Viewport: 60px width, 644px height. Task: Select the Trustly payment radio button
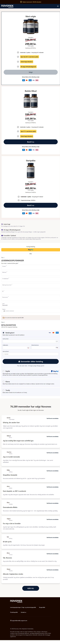[x=3, y=390]
